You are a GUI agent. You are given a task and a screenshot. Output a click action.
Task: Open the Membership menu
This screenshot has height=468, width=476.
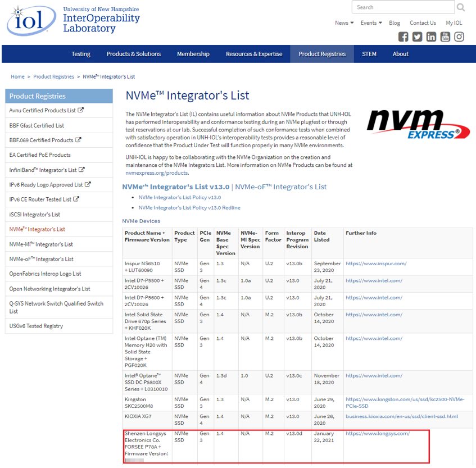point(193,54)
